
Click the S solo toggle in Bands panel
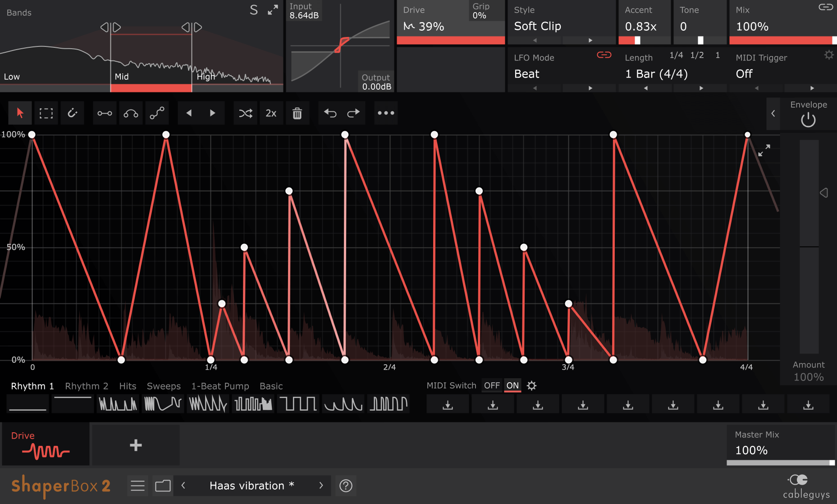[x=253, y=9]
